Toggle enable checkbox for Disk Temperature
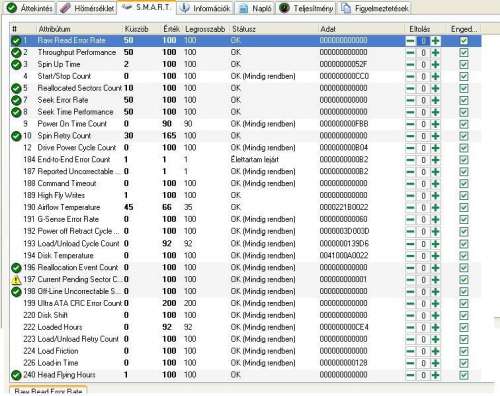 [464, 256]
